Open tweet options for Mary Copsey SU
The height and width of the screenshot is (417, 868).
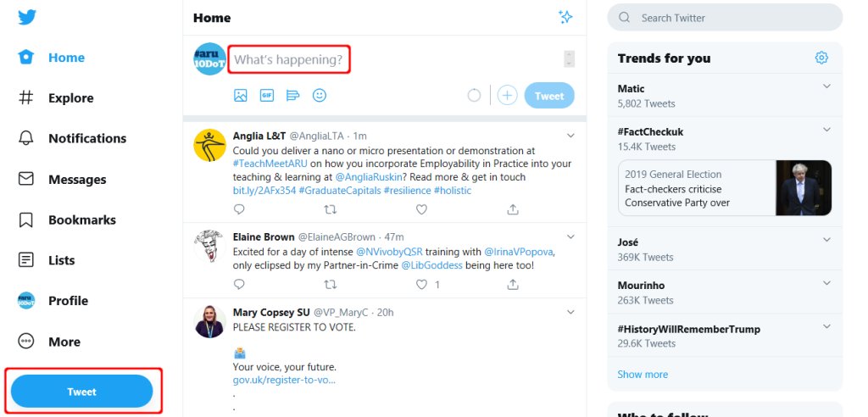(x=570, y=313)
